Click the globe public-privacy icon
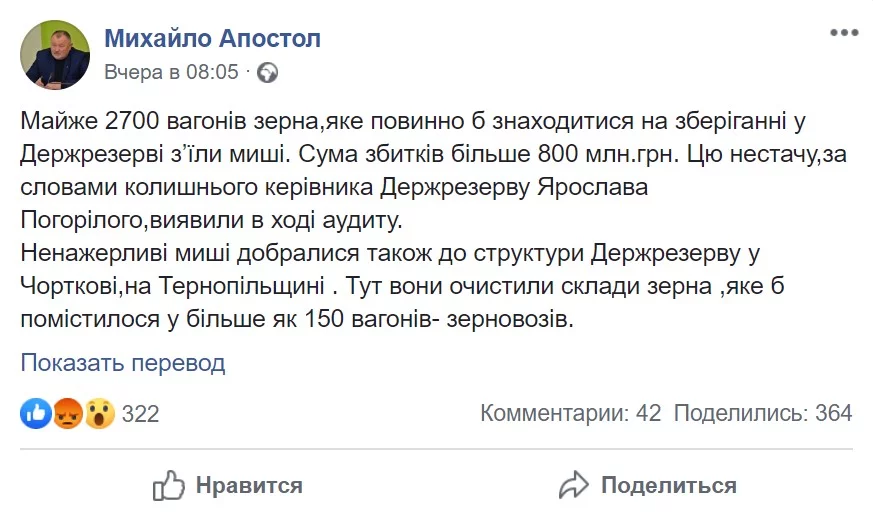This screenshot has height=520, width=873. (x=267, y=72)
